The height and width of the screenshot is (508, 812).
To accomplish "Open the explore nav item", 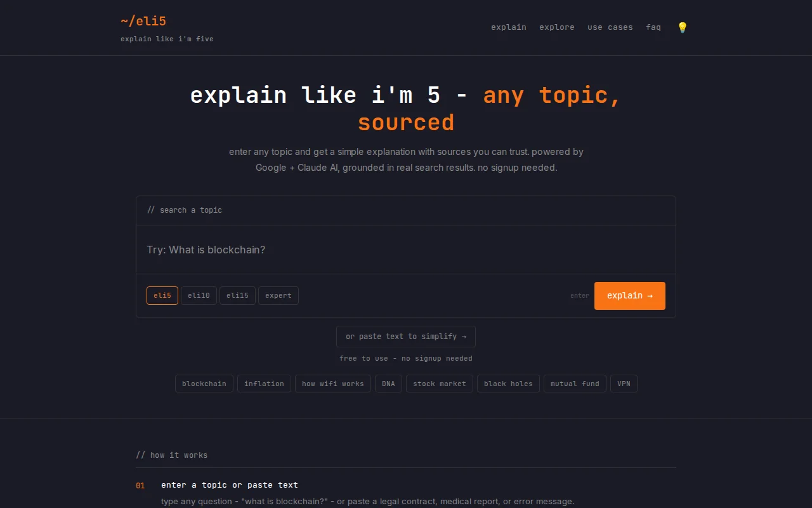I will coord(557,27).
